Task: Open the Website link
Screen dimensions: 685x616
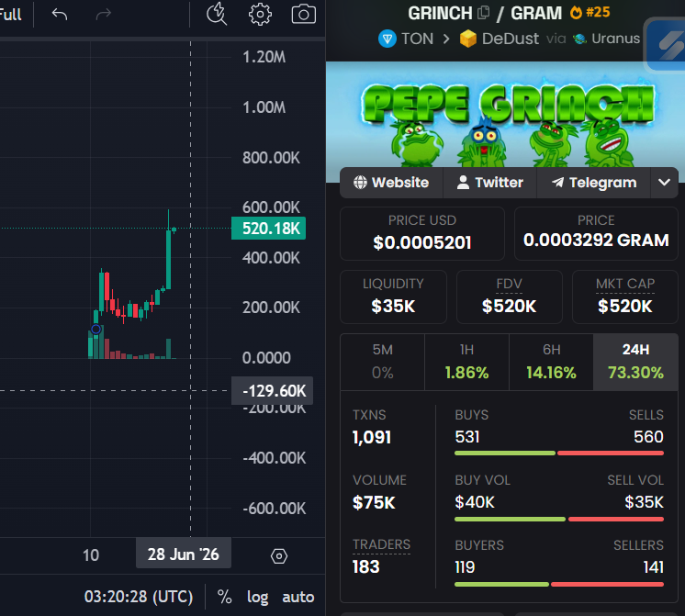Action: (x=391, y=182)
